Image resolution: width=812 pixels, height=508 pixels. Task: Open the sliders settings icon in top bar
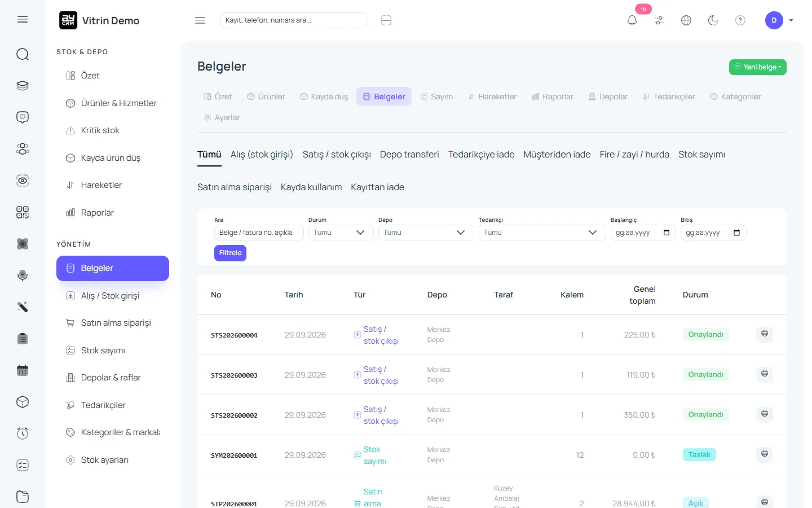pos(659,20)
